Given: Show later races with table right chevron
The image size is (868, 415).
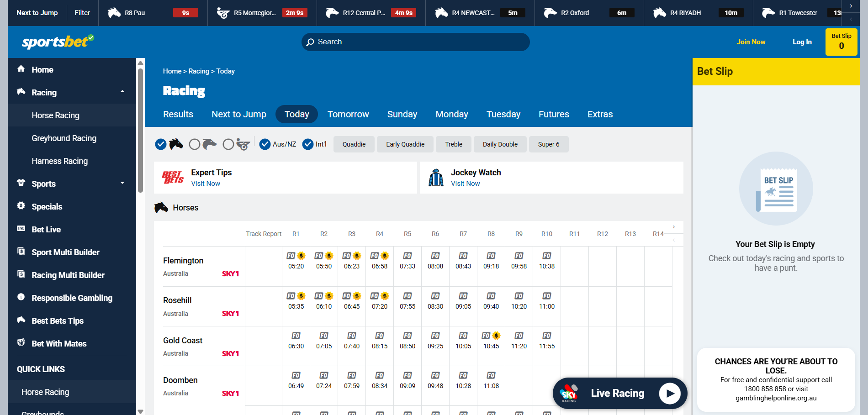Looking at the screenshot, I should pyautogui.click(x=673, y=227).
